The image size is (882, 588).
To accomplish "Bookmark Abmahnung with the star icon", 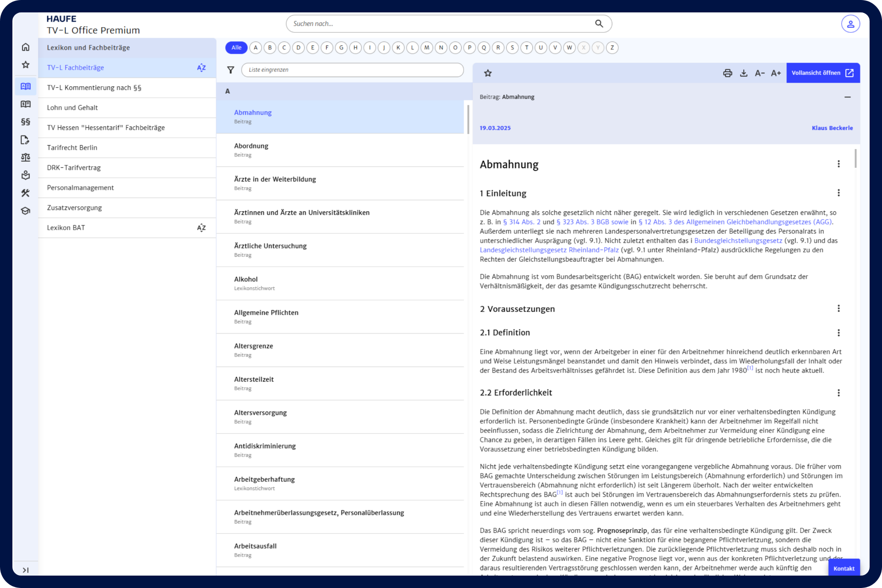I will (x=488, y=73).
